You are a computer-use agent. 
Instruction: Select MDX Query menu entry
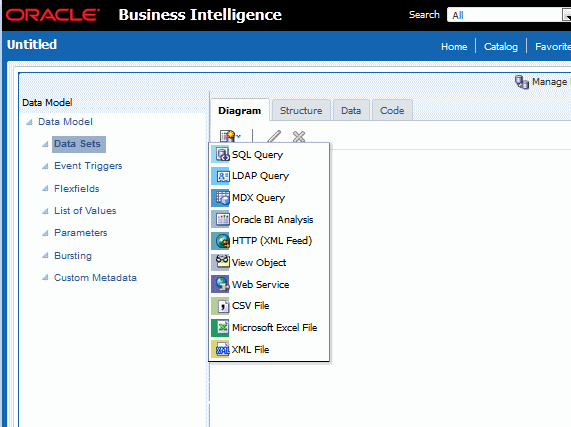pos(269,198)
